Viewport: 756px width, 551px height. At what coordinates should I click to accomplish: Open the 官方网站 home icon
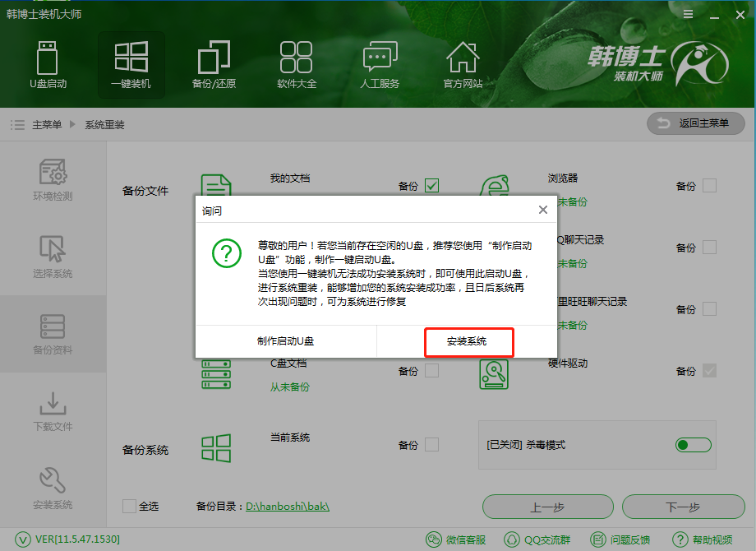[462, 64]
